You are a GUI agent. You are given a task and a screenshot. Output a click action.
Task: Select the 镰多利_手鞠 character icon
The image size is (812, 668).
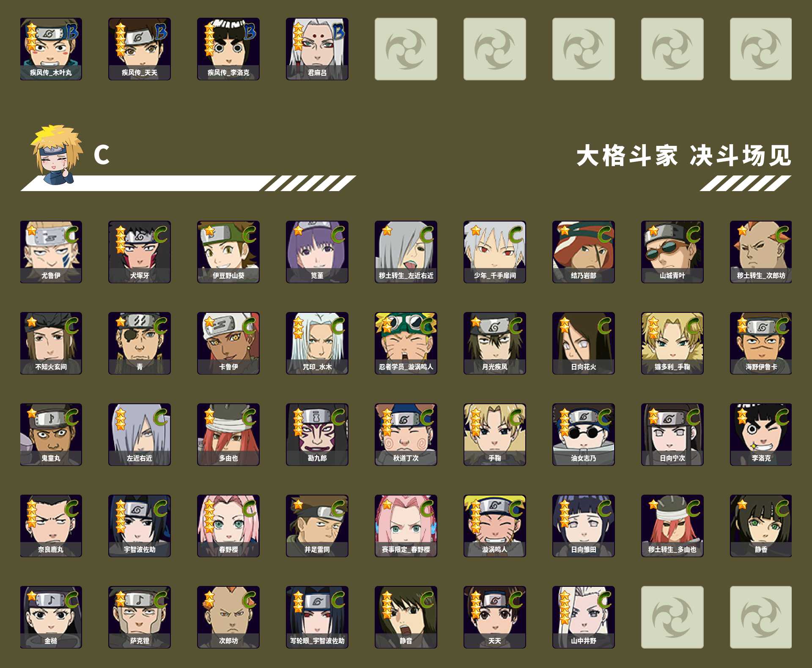[672, 343]
